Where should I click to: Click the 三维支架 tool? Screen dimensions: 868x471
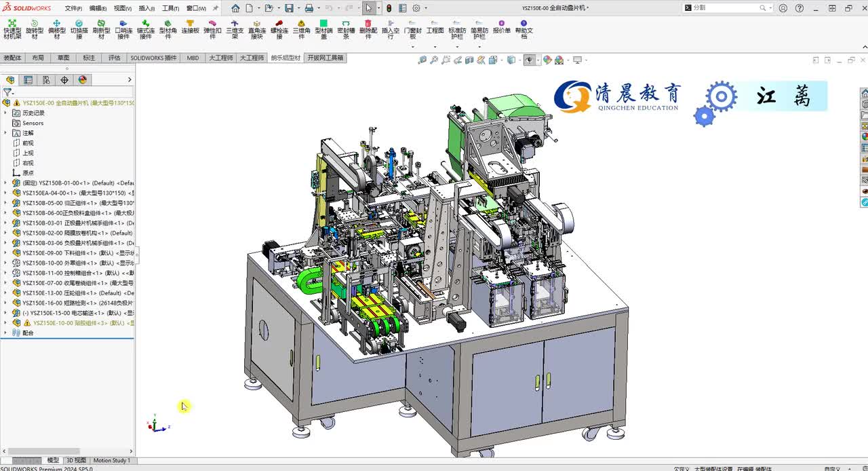[x=235, y=30]
